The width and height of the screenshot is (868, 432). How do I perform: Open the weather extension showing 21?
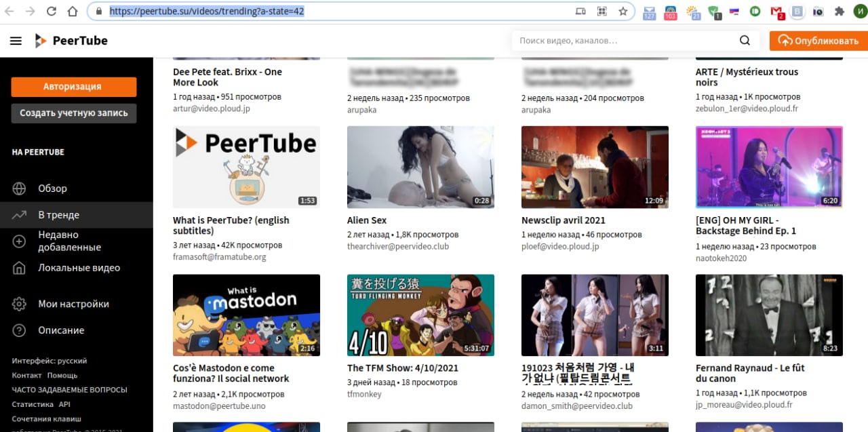(x=693, y=12)
